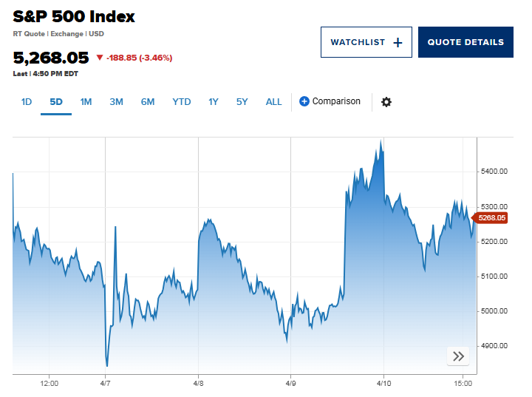Open the Comparison dropdown

[x=336, y=101]
